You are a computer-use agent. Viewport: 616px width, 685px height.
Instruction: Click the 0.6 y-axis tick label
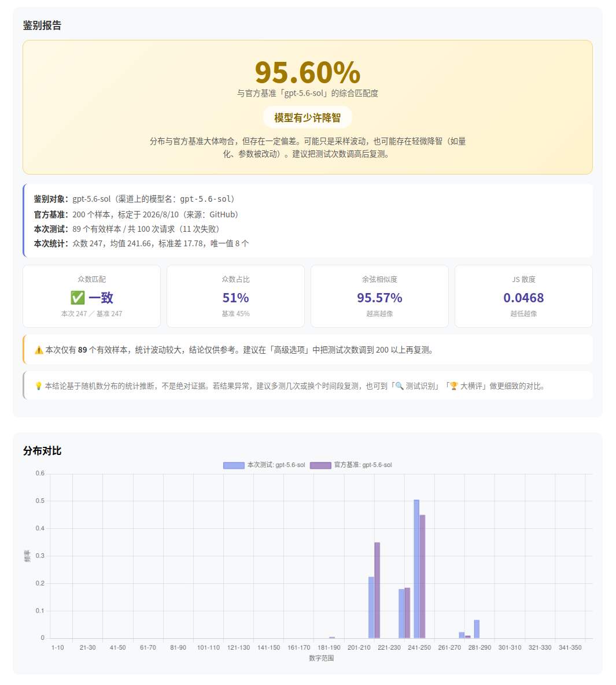coord(40,473)
